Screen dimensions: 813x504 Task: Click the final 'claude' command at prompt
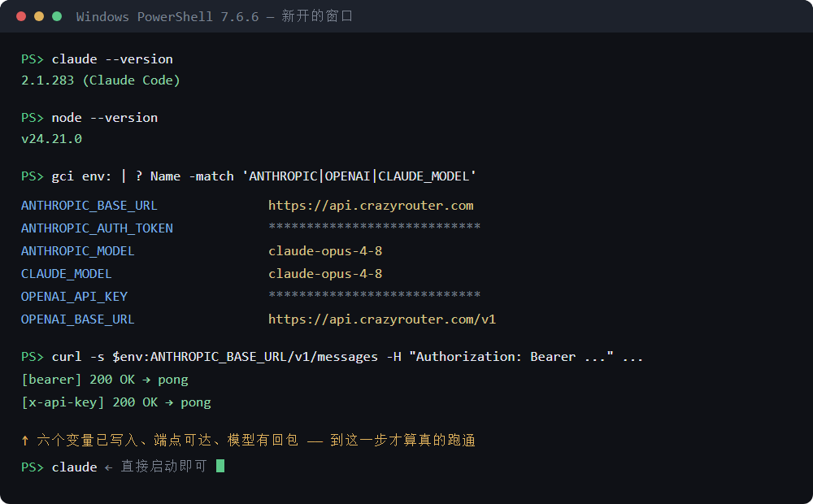point(74,467)
